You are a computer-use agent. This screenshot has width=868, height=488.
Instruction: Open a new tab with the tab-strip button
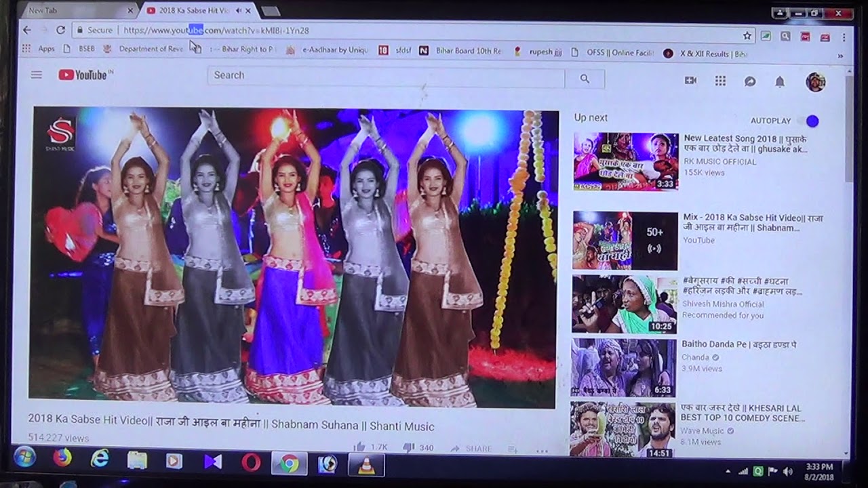point(271,11)
